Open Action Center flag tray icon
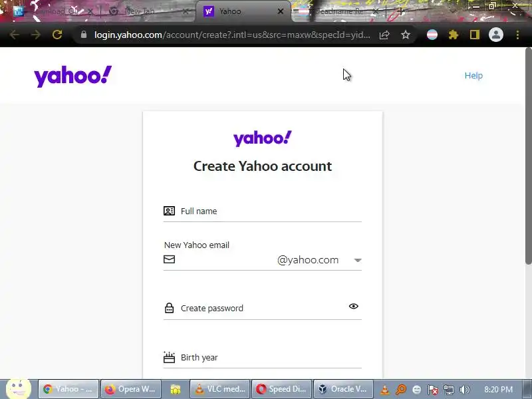532x399 pixels. [x=432, y=390]
